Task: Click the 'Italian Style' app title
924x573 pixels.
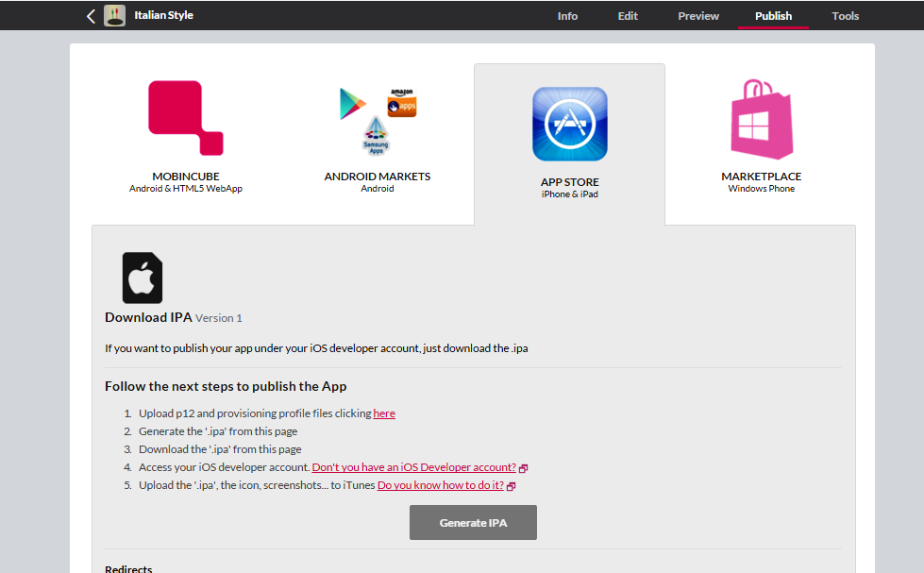Action: click(164, 15)
